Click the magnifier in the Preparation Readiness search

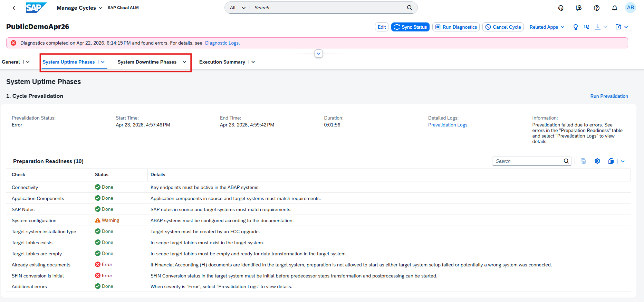pyautogui.click(x=566, y=161)
